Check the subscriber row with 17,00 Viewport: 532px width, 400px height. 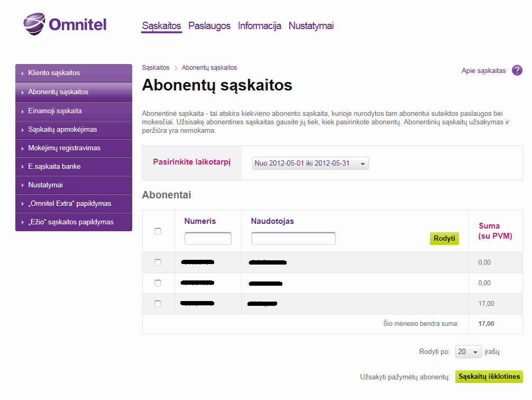[x=158, y=304]
